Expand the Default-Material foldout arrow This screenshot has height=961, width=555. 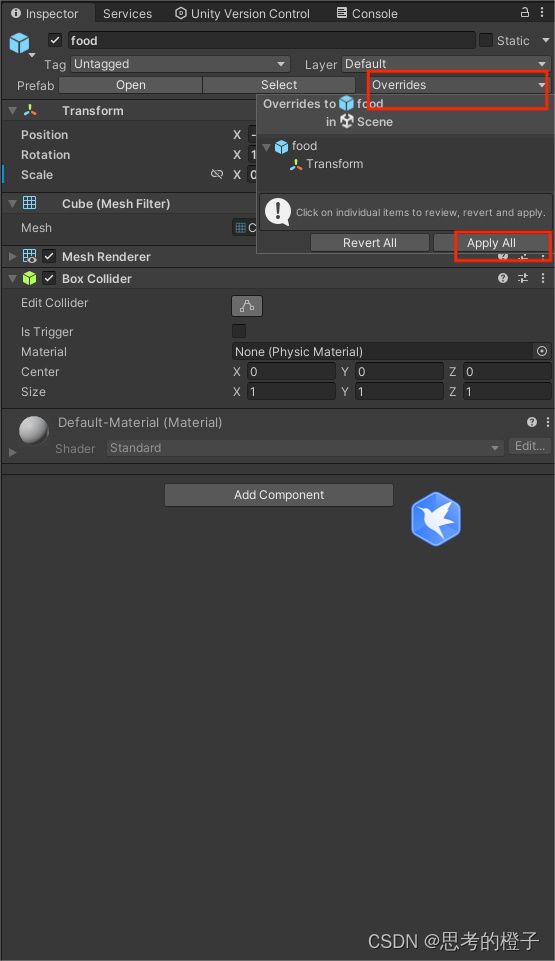click(12, 452)
